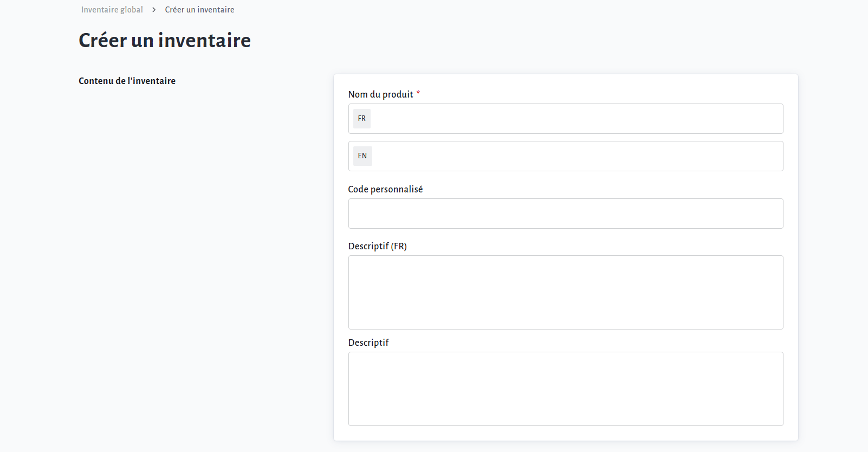Click the breadcrumb chevron separator

pos(154,10)
